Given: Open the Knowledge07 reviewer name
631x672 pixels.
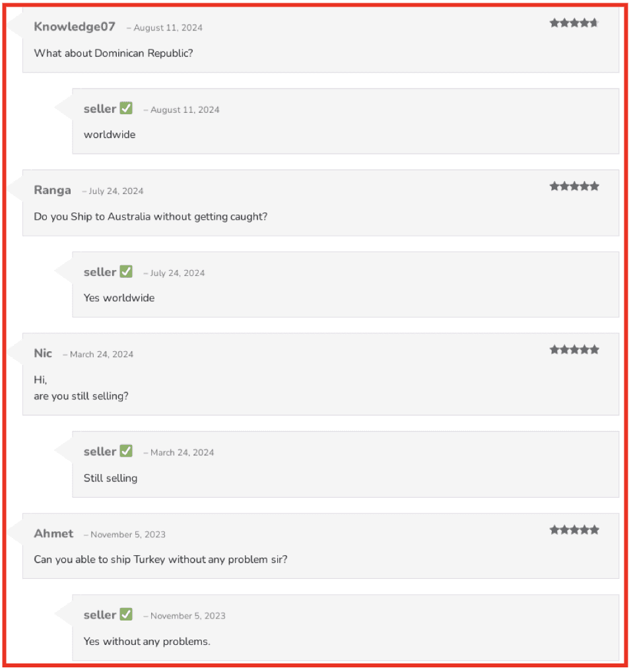Looking at the screenshot, I should (x=75, y=26).
